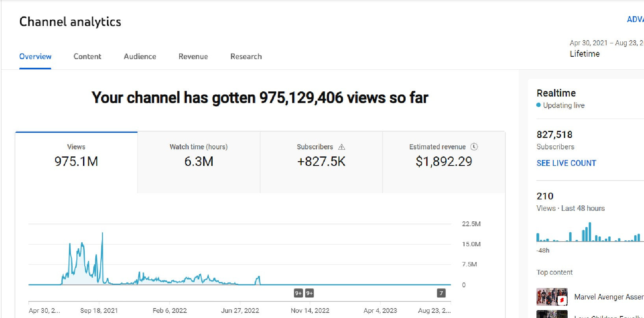Click the Shorts badge on Marvel Avenger thumbnail
Screen dimensions: 644x318
[562, 300]
